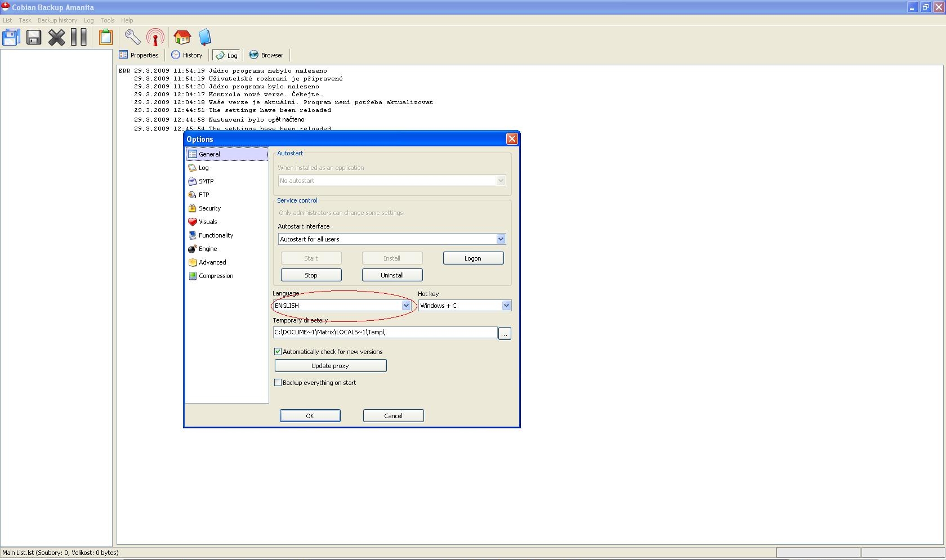The height and width of the screenshot is (560, 946).
Task: Click the blue book toolbar icon
Action: 205,37
